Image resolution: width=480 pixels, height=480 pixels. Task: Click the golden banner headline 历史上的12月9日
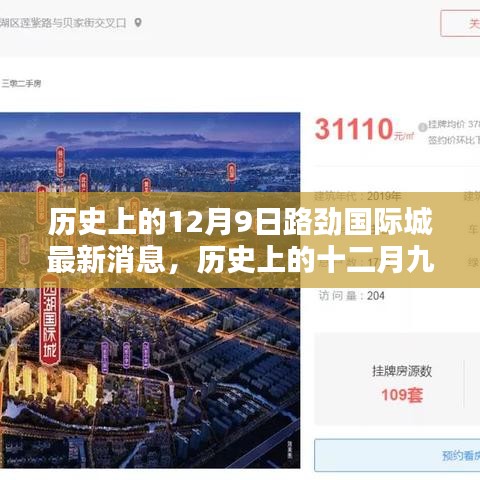tap(165, 224)
